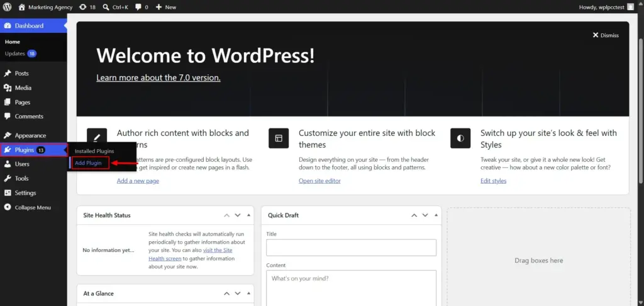Click Marketing Agency site name
Screen dimensions: 644x306
tap(50, 7)
